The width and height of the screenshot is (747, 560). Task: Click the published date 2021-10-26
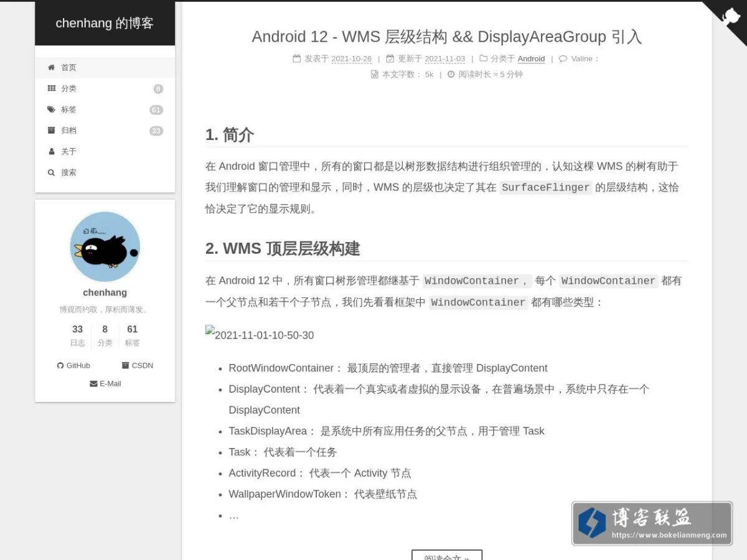pyautogui.click(x=351, y=58)
